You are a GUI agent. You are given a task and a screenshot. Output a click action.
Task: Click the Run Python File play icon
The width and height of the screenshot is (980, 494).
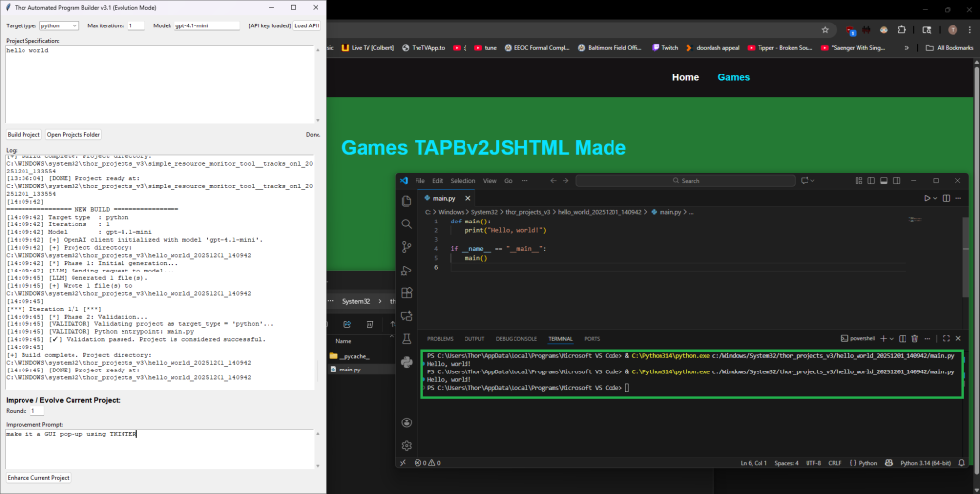[x=928, y=198]
